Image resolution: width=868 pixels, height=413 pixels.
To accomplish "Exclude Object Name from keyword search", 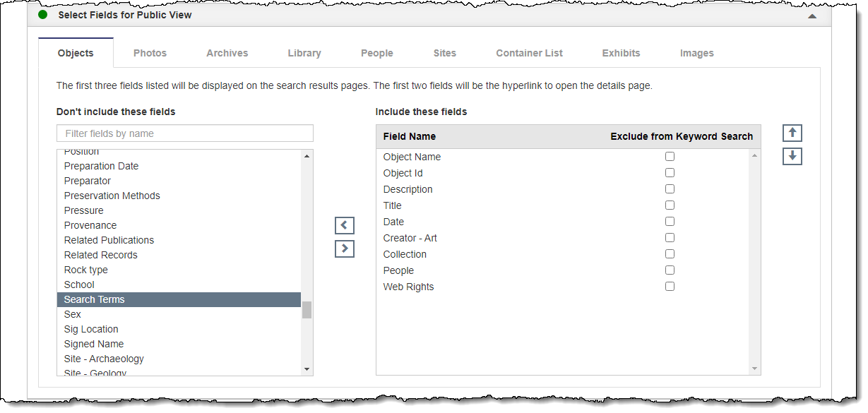I will tap(670, 157).
